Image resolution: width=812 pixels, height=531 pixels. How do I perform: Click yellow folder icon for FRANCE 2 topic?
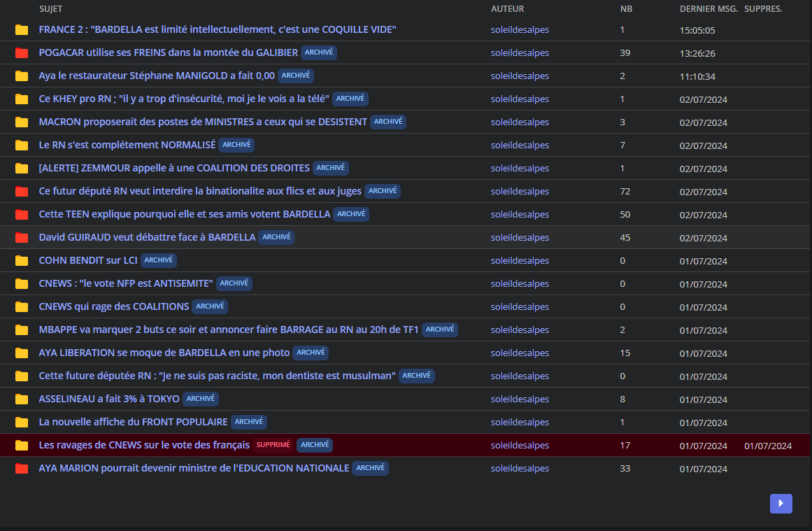pyautogui.click(x=22, y=29)
